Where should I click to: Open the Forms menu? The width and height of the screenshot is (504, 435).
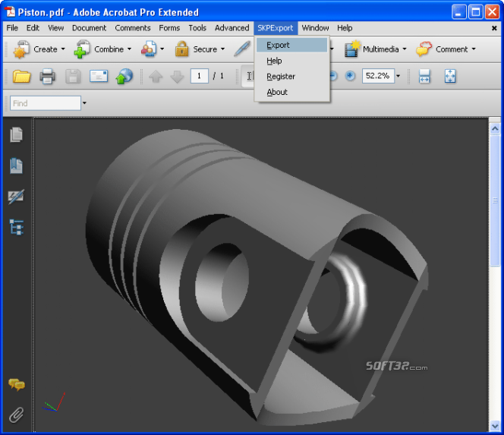pos(169,28)
